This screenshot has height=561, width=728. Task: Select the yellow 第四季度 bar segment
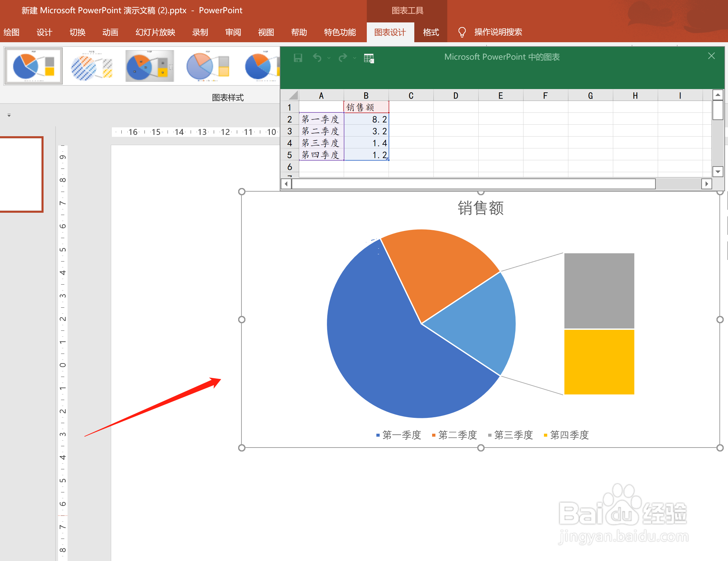click(x=599, y=362)
